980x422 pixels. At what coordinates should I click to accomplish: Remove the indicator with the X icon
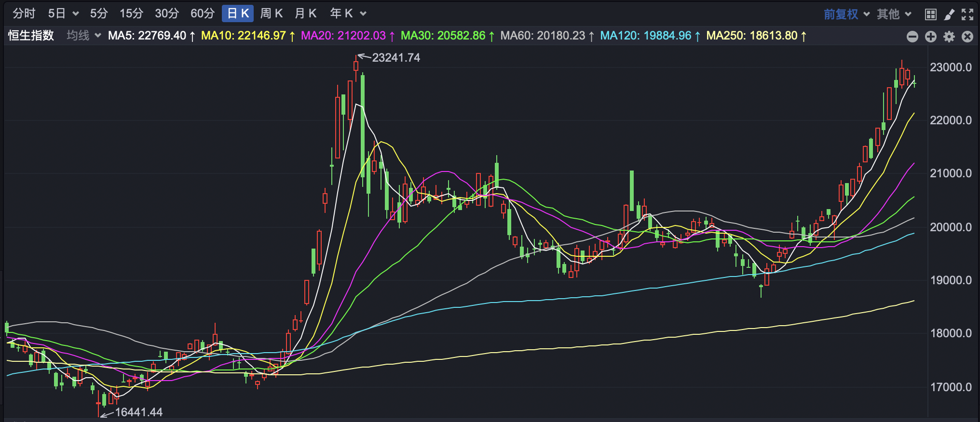pos(967,37)
